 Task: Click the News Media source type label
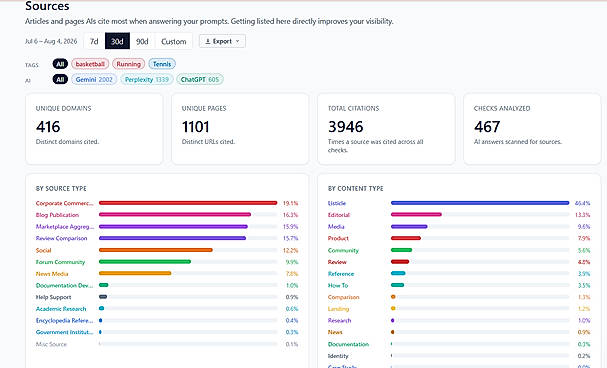(52, 274)
